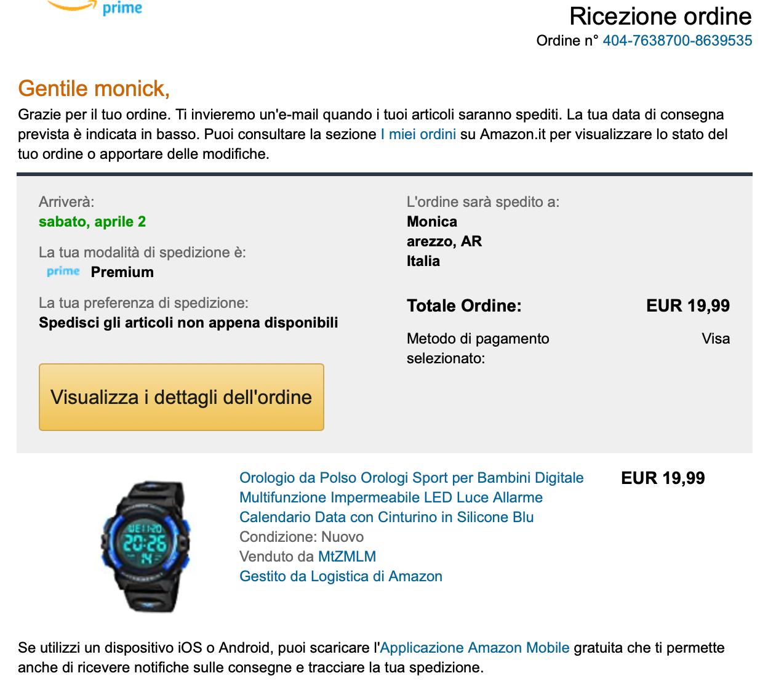Image resolution: width=784 pixels, height=681 pixels.
Task: Click the Visa payment method text
Action: coord(716,339)
